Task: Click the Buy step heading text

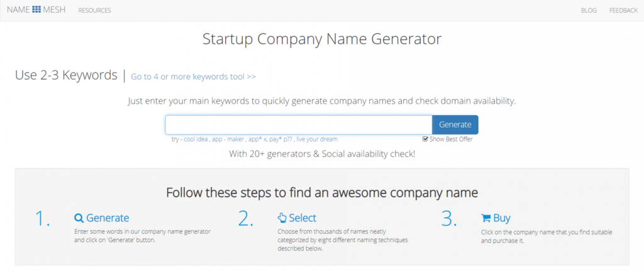Action: coord(502,218)
